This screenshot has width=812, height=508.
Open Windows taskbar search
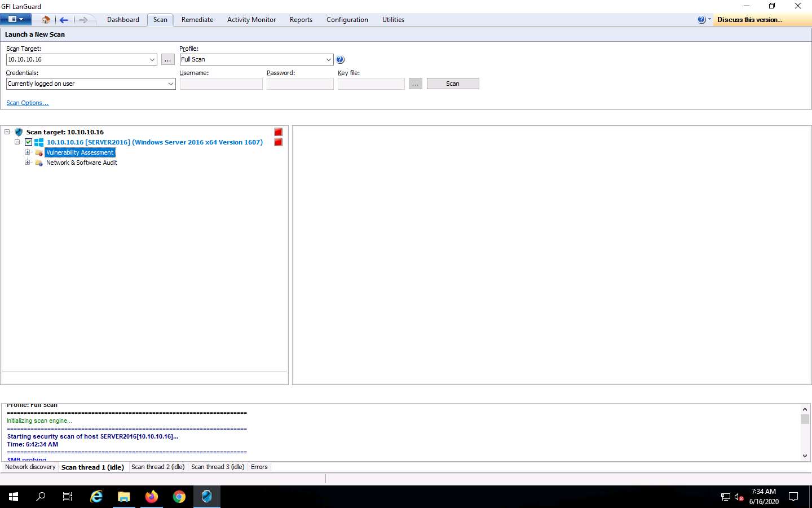pyautogui.click(x=41, y=497)
